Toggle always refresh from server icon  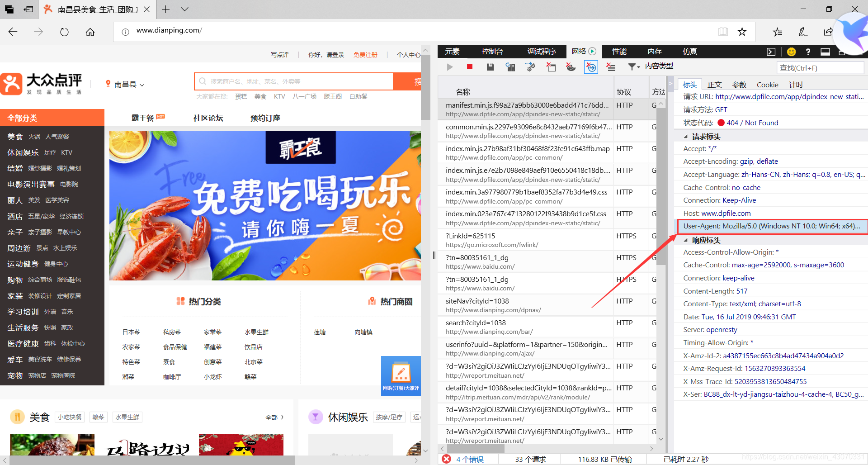(x=510, y=67)
